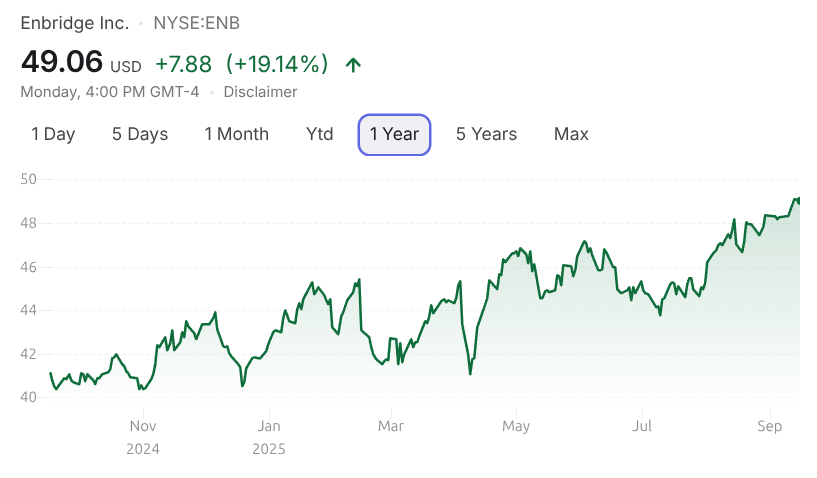Click the Enbridge Inc. company name
This screenshot has height=478, width=817.
coord(75,23)
